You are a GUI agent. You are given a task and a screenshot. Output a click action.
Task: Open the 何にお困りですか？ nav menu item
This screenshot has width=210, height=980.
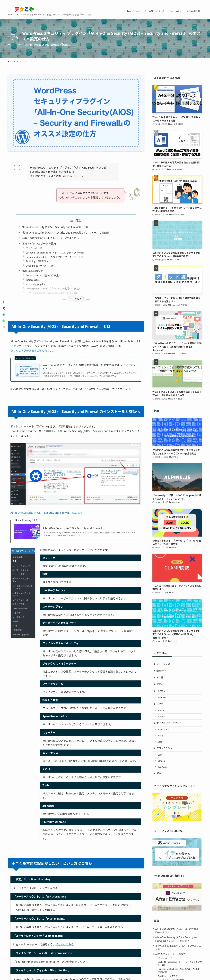coord(154,11)
